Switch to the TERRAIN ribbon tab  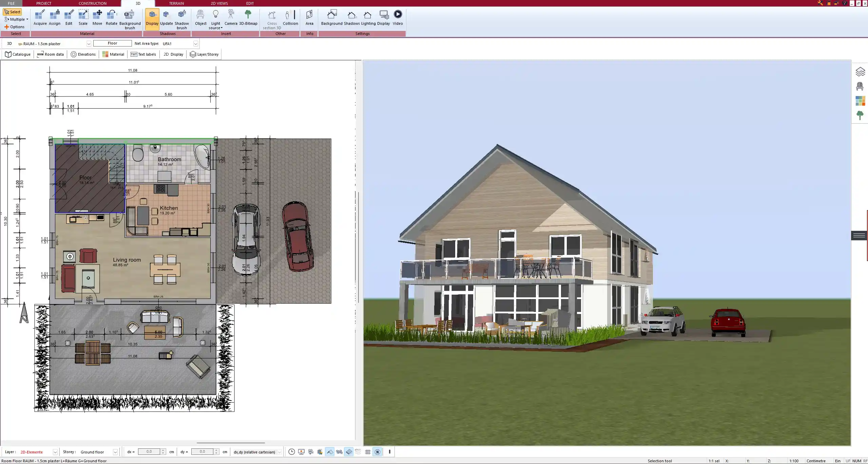(x=176, y=3)
